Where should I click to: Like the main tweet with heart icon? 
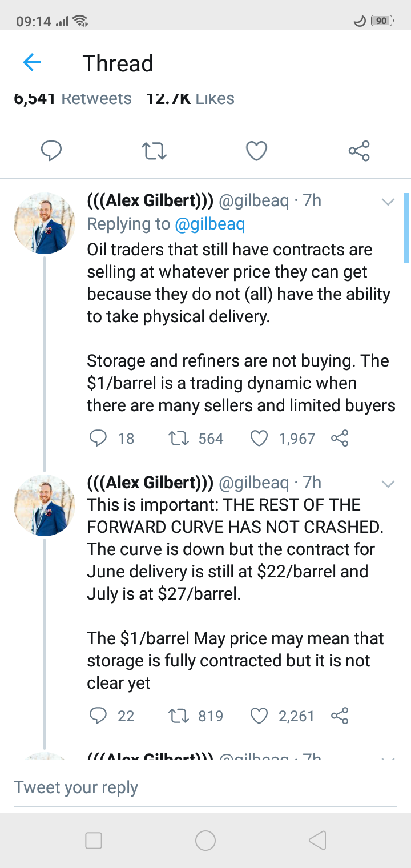(x=256, y=151)
